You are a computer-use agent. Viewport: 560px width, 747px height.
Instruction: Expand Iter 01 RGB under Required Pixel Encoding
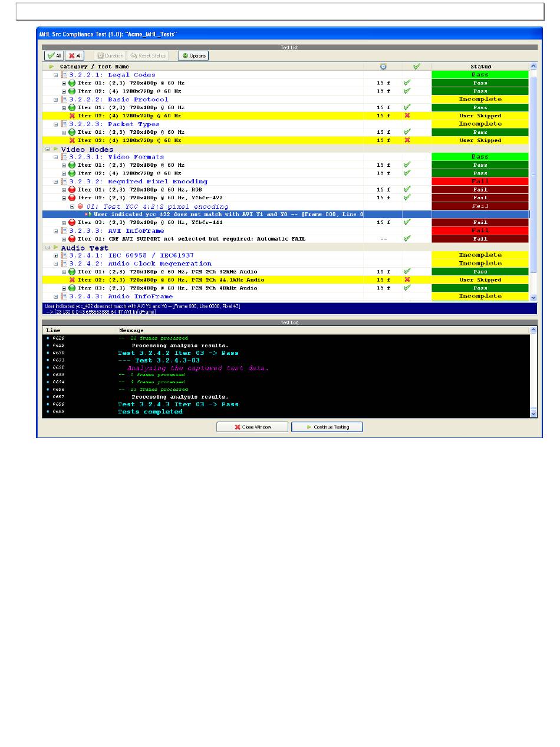(x=64, y=190)
